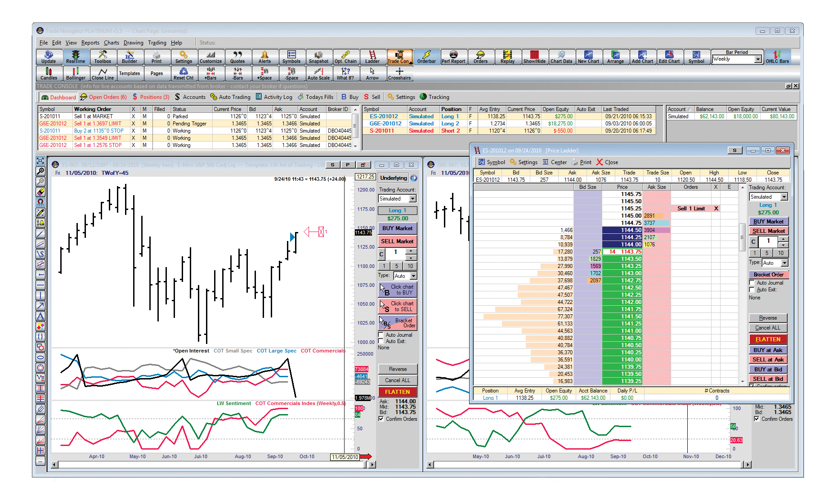The height and width of the screenshot is (504, 833).
Task: Select the OHLC Bars style
Action: click(777, 57)
